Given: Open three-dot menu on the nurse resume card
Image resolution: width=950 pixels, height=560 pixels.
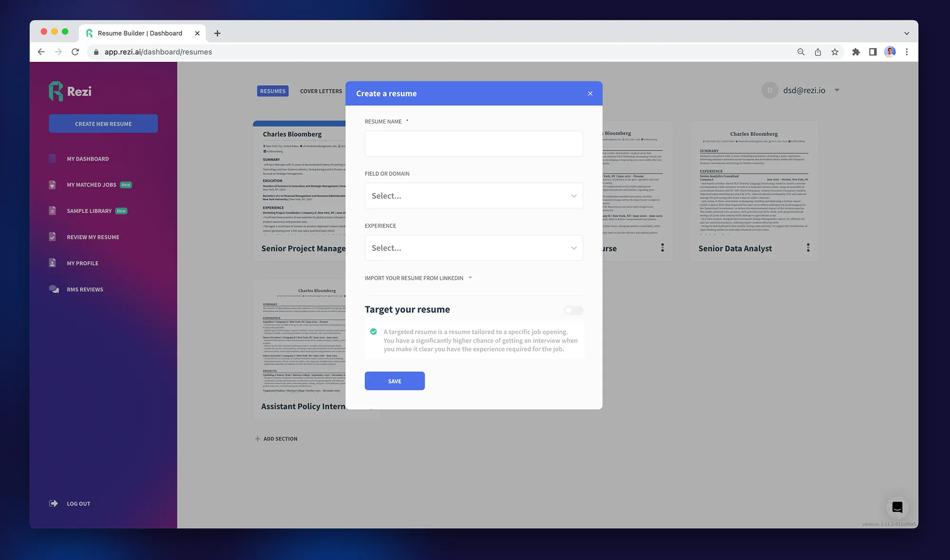Looking at the screenshot, I should 663,247.
